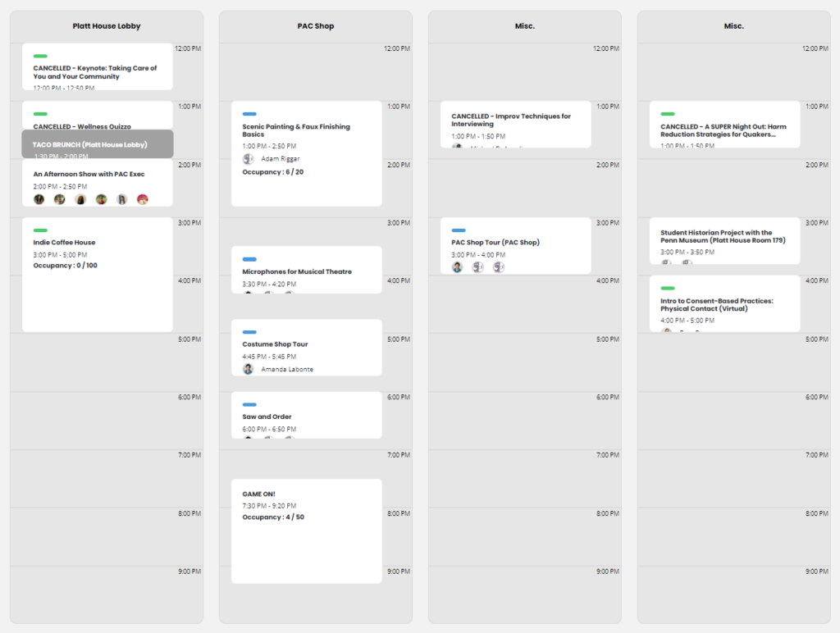Select the TACO BRUNCH event block
840x633 pixels.
[x=98, y=144]
